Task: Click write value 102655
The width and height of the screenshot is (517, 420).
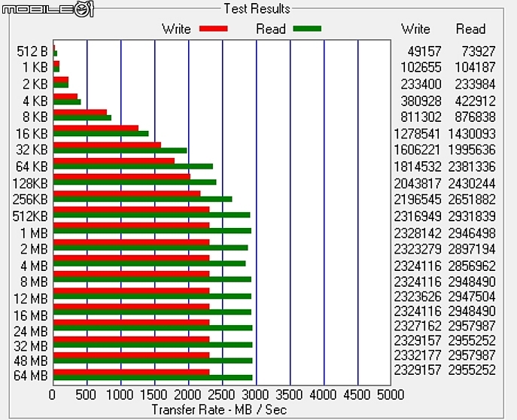Action: tap(421, 67)
